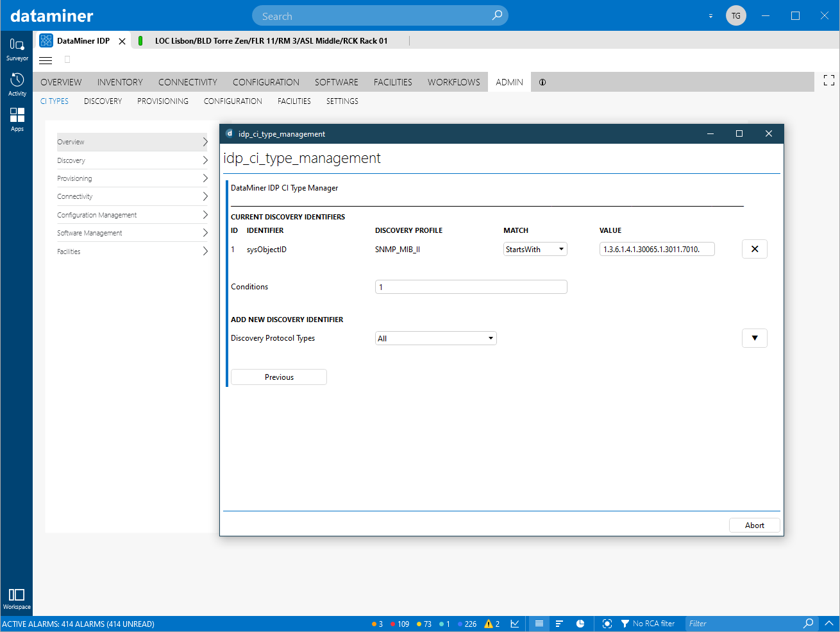Open the Surveyor sidebar panel
840x632 pixels.
(x=17, y=49)
